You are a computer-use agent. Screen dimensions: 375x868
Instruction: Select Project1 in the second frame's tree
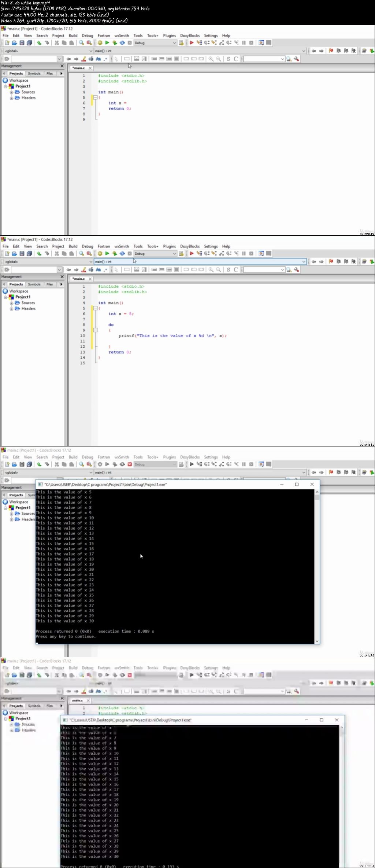click(x=23, y=297)
